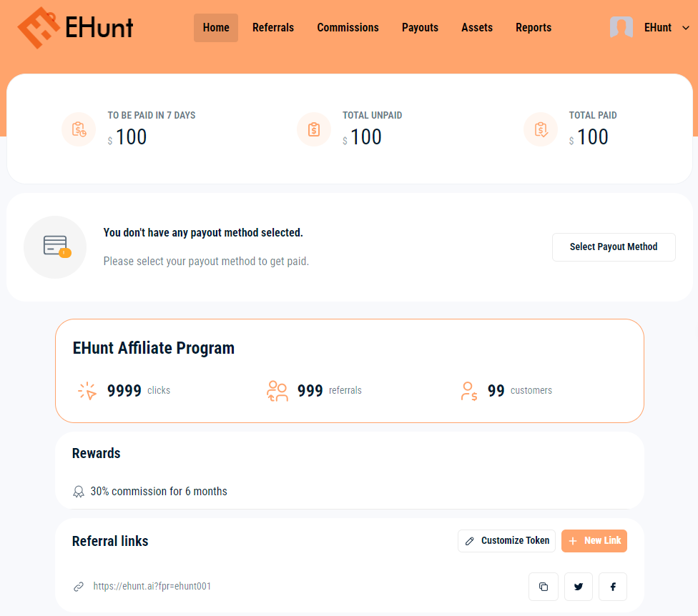
Task: Create a referral link with New Link
Action: click(594, 541)
